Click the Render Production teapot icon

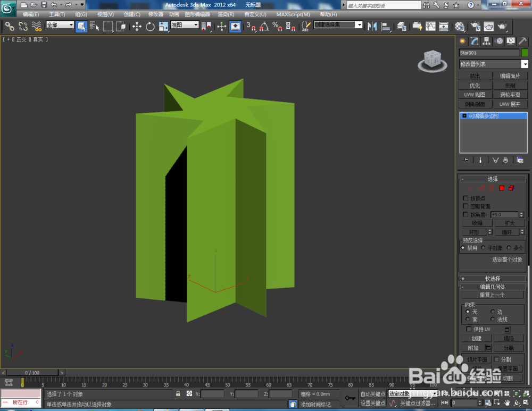point(502,26)
